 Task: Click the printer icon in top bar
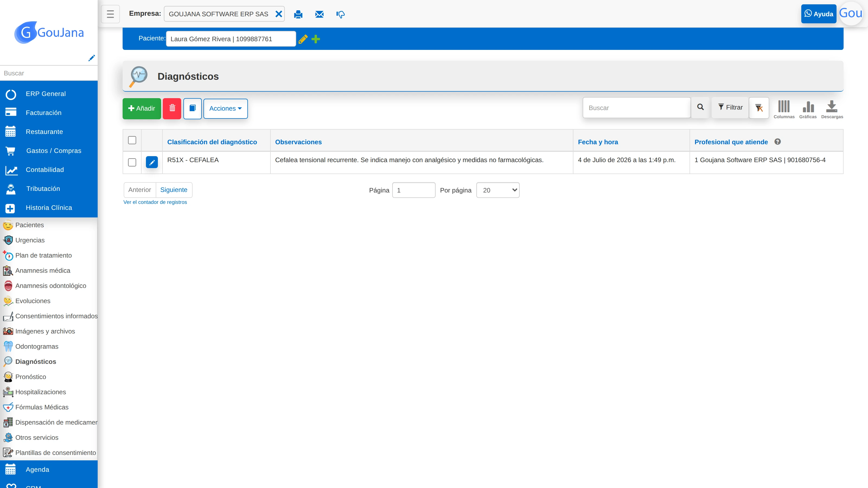click(298, 14)
